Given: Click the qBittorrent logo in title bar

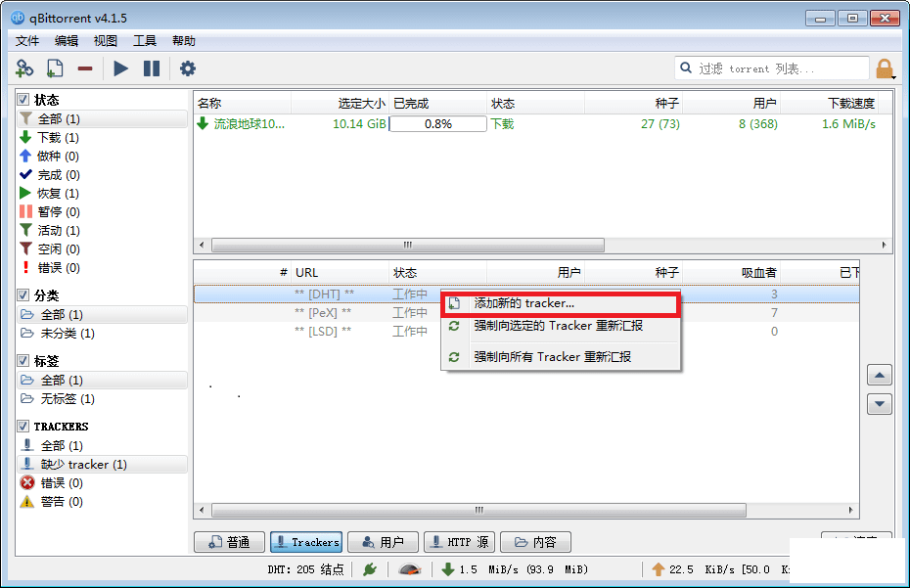Looking at the screenshot, I should point(18,18).
